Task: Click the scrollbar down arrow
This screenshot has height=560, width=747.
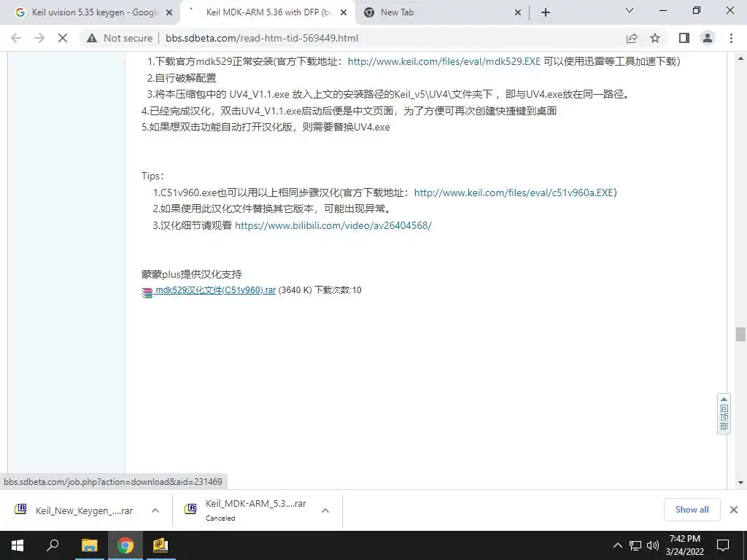Action: click(x=740, y=483)
